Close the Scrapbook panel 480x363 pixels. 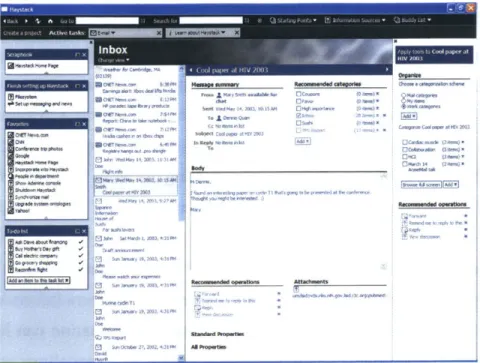84,55
